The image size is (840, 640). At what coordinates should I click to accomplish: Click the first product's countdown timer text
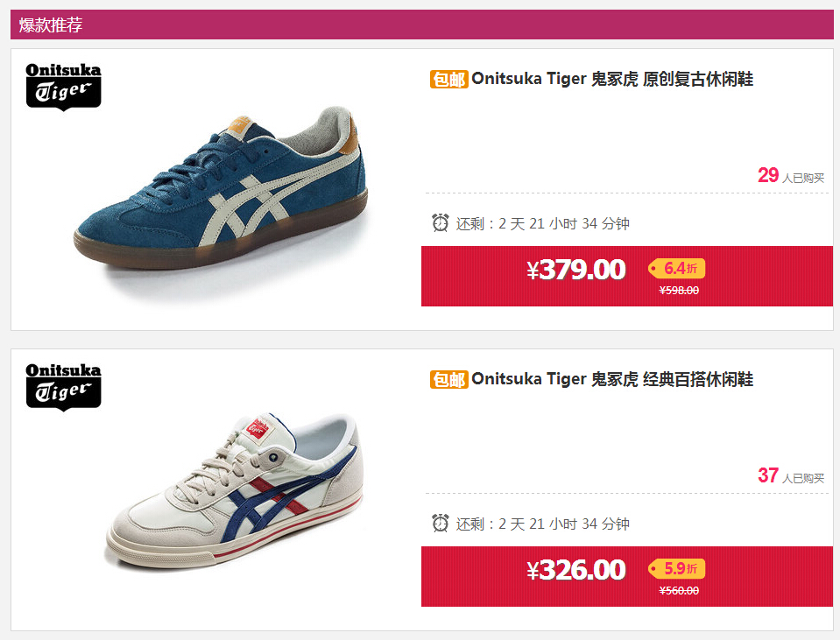tap(543, 223)
